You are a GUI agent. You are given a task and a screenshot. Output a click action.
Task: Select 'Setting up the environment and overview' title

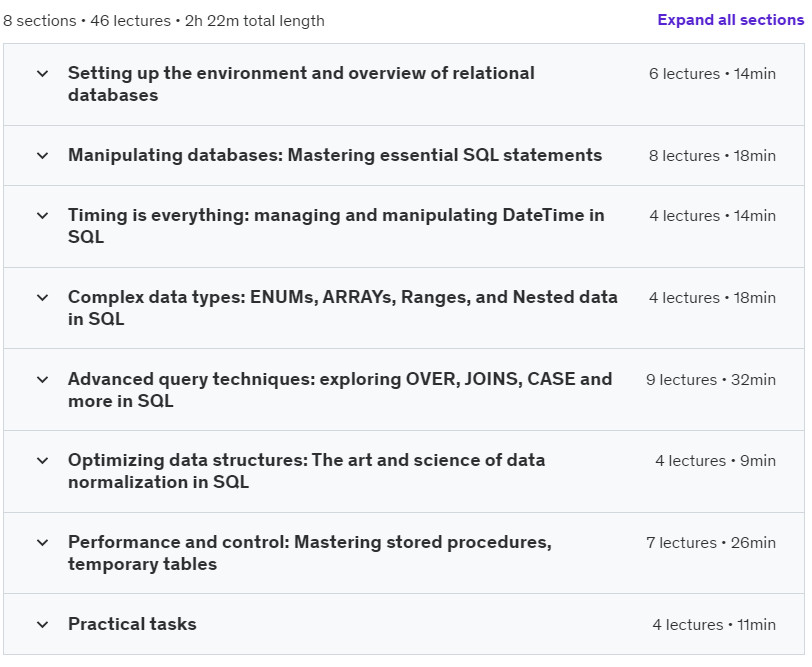coord(301,84)
